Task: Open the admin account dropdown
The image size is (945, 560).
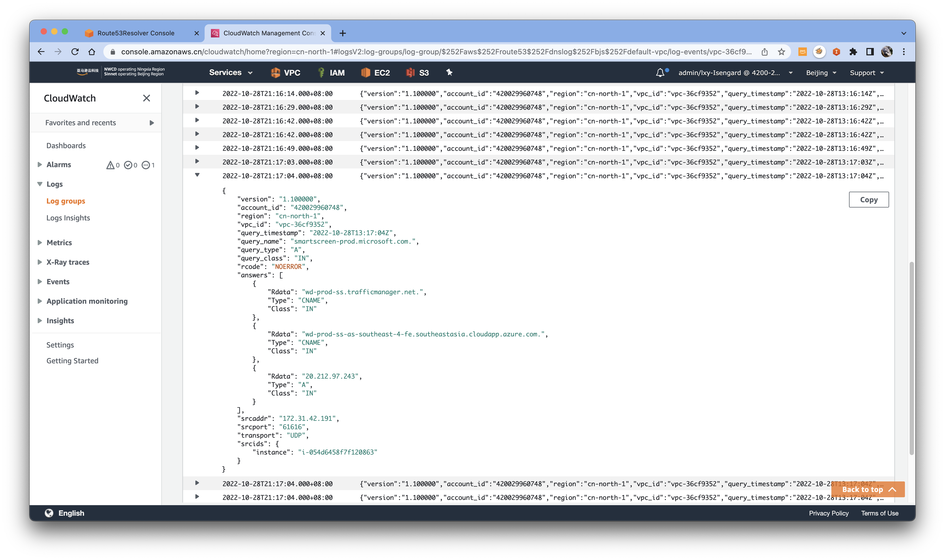Action: point(735,73)
